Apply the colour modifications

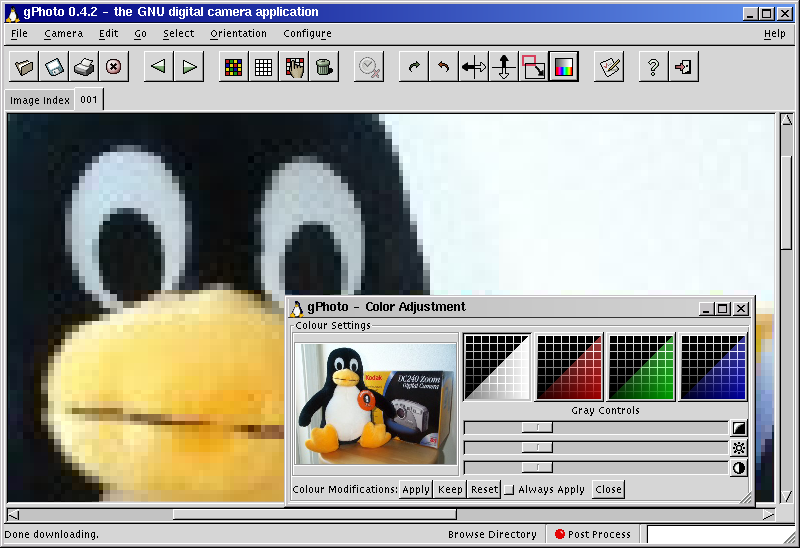click(x=416, y=489)
